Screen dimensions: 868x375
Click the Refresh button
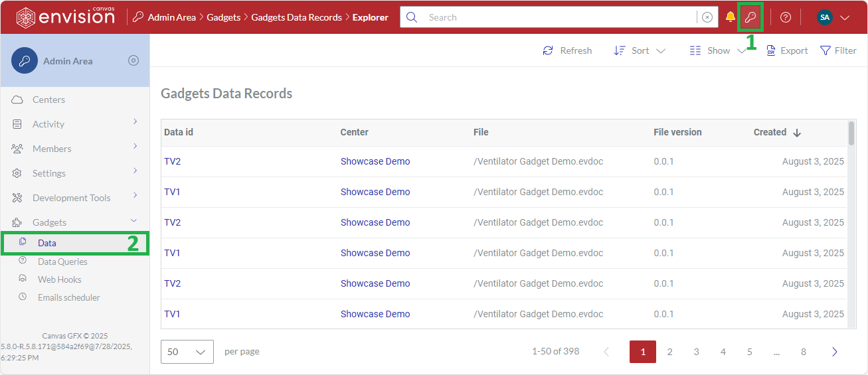click(567, 50)
